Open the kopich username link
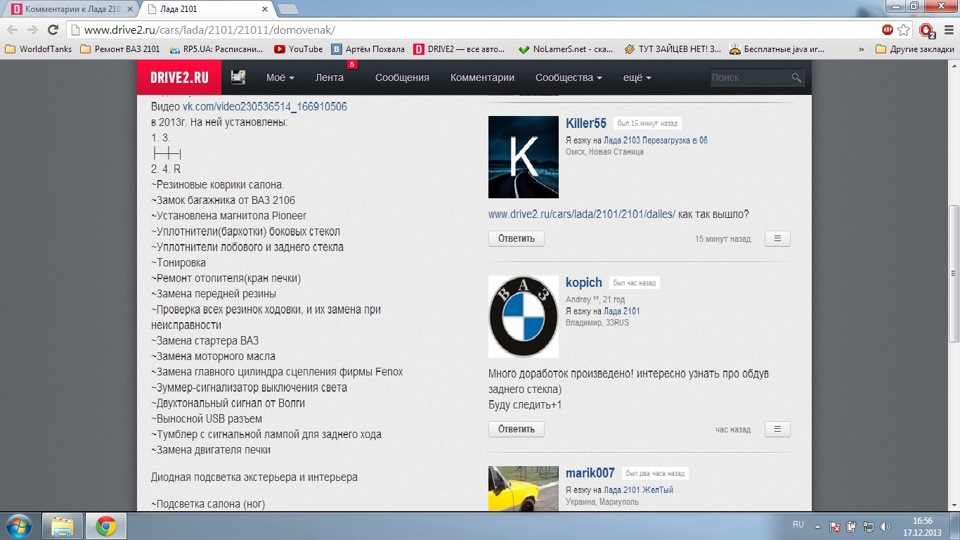Image resolution: width=960 pixels, height=540 pixels. pos(583,282)
